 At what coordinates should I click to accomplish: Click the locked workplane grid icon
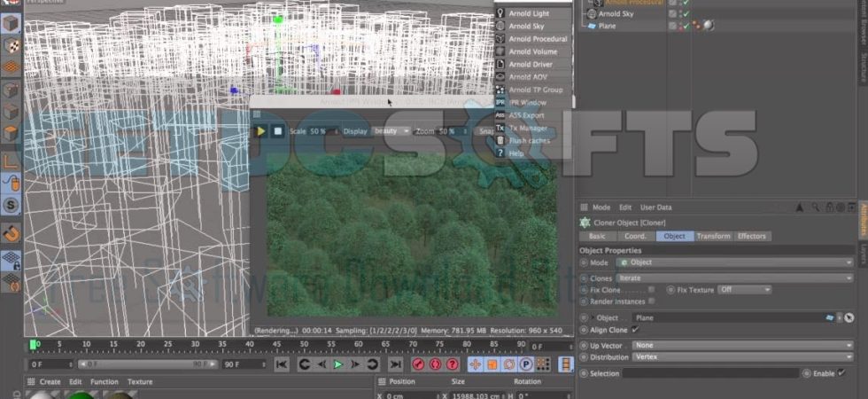[x=11, y=260]
